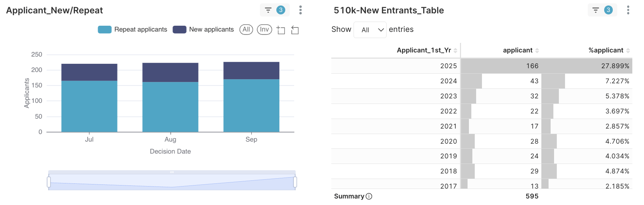Toggle New applicants legend series
Viewport: 644px width, 205px height.
tap(203, 29)
